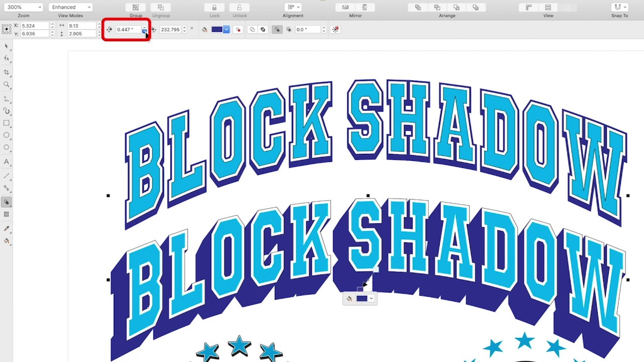Viewport: 644px width, 362px height.
Task: Select the Freehand curve tool
Action: pos(7,99)
